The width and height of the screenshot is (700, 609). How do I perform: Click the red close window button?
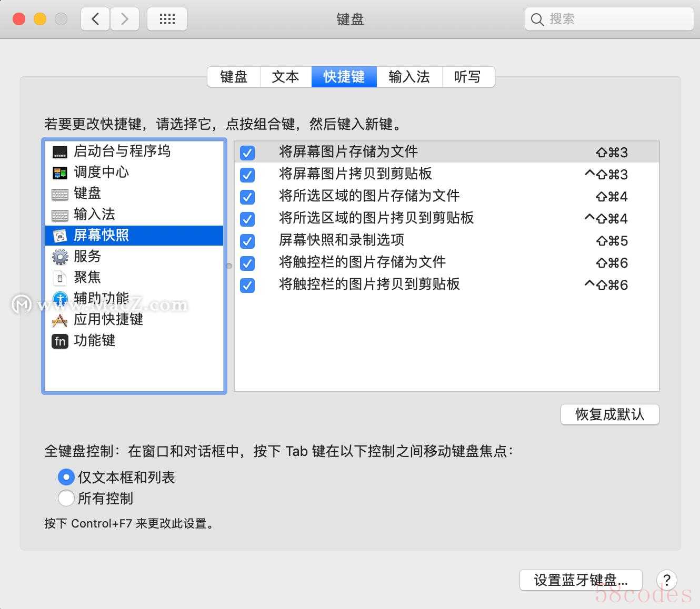click(19, 19)
